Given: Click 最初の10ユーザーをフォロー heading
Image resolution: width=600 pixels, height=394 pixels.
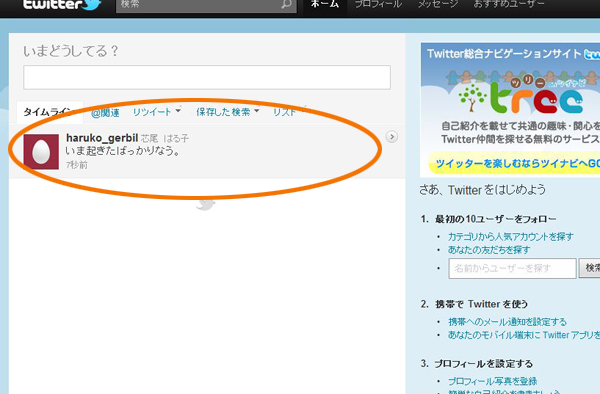Looking at the screenshot, I should point(496,219).
